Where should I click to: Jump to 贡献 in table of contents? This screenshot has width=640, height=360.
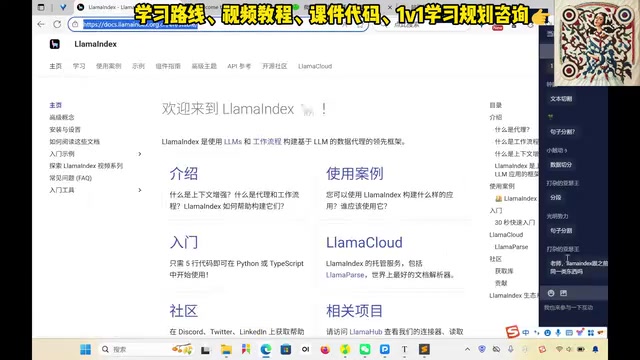(x=501, y=283)
